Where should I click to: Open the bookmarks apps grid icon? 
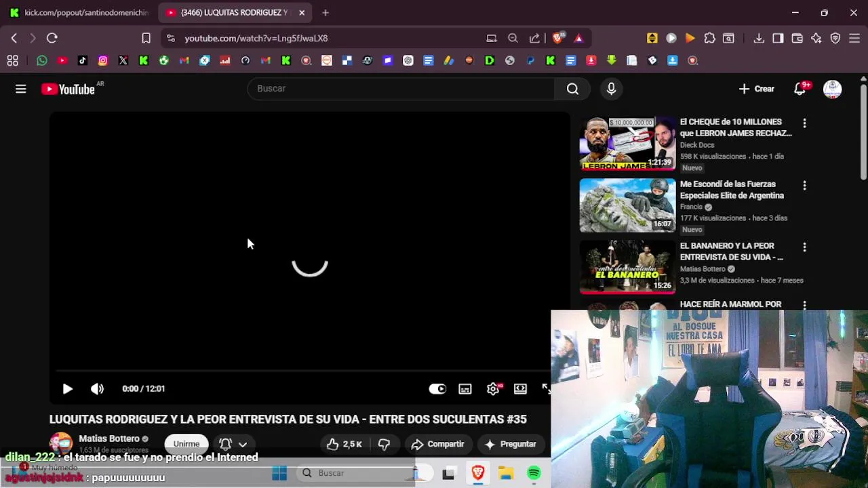[12, 61]
